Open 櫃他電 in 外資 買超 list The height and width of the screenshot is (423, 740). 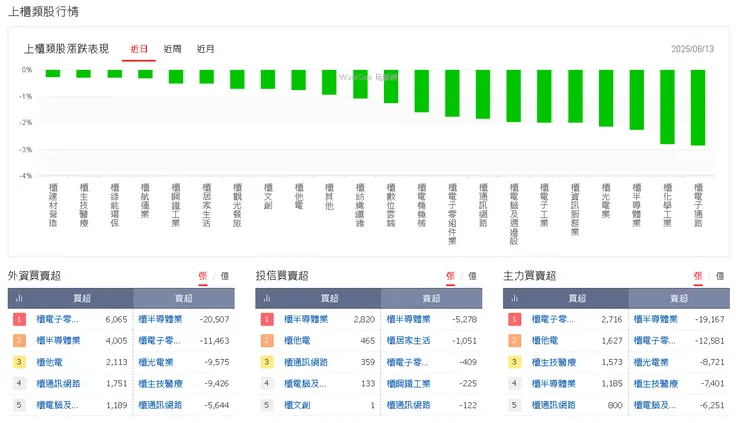[50, 363]
